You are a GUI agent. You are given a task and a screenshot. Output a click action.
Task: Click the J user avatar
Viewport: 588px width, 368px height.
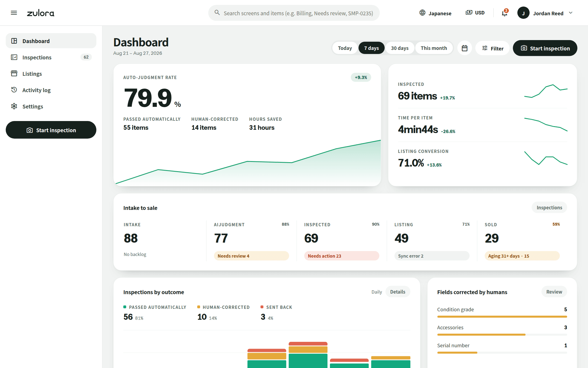[523, 13]
